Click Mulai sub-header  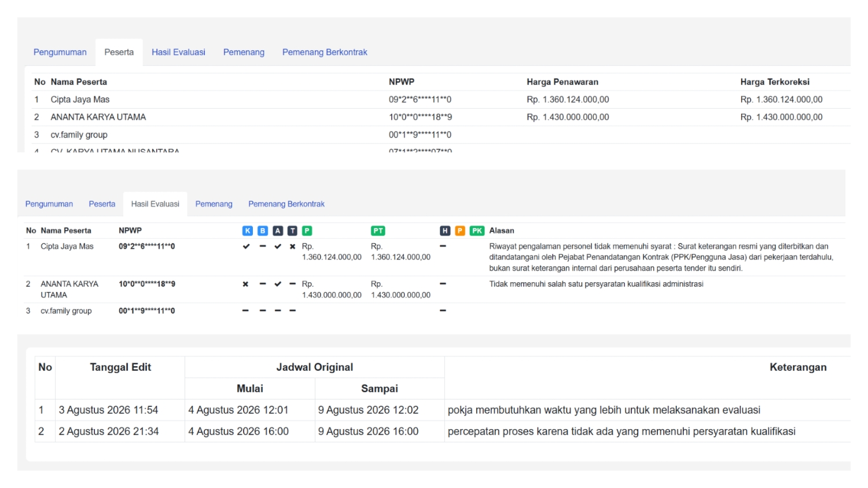click(250, 389)
